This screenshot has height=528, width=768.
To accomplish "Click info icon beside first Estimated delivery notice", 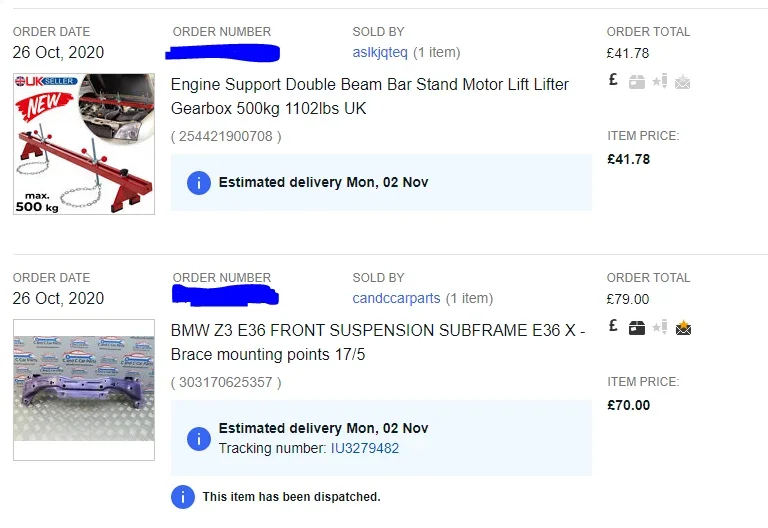I will click(199, 183).
